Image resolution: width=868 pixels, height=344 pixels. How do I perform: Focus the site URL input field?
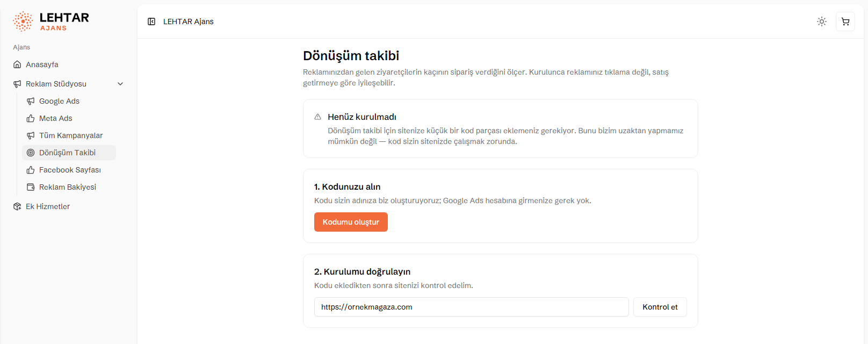coord(471,307)
